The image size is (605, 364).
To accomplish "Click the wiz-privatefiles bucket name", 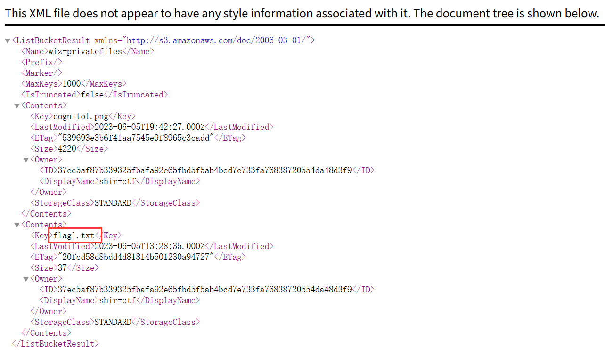I will [85, 51].
